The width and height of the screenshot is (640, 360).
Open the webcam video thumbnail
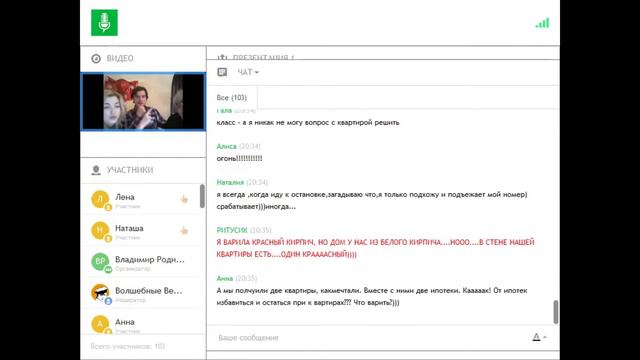click(x=143, y=102)
